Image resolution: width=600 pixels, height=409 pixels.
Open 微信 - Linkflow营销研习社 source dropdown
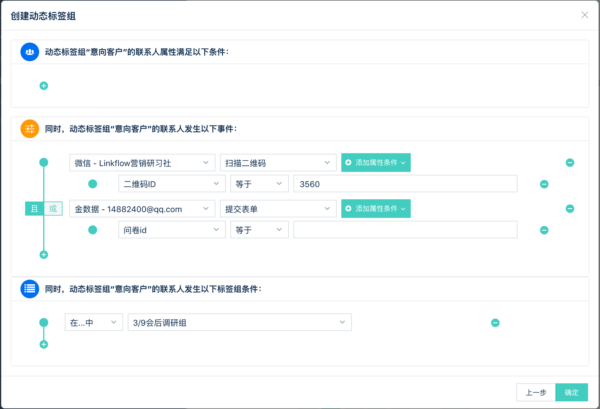tap(142, 163)
